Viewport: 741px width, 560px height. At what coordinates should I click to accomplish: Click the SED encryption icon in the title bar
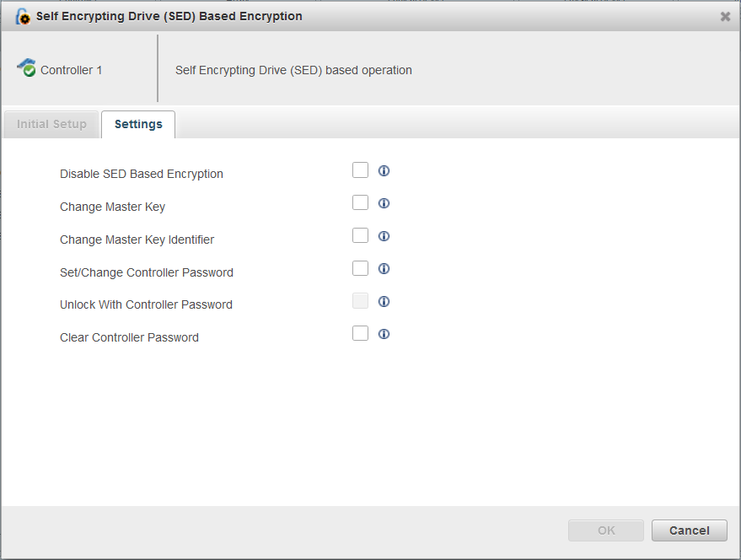click(x=23, y=15)
